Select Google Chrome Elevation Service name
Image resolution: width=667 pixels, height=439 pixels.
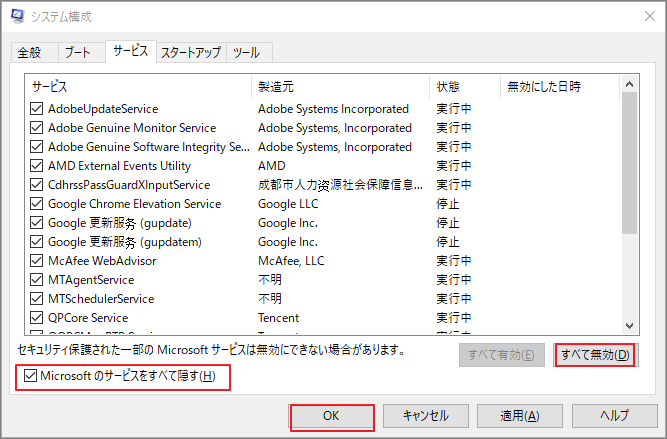point(135,204)
